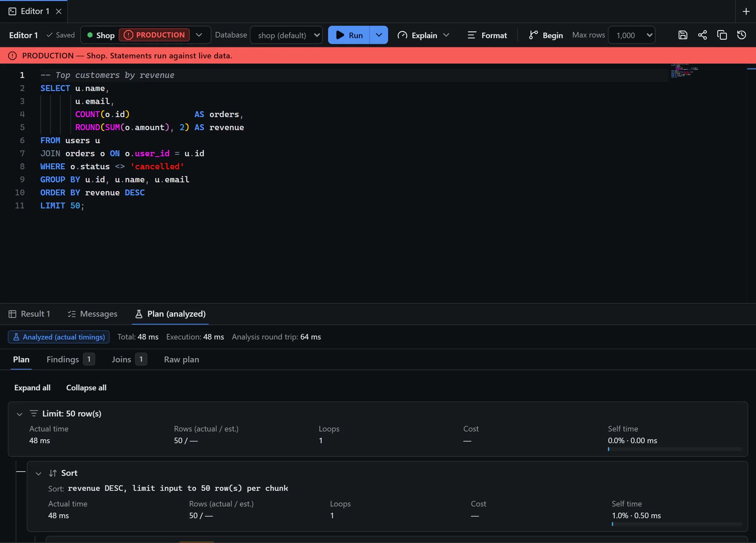
Task: Open the Database shop (default) dropdown
Action: 286,35
